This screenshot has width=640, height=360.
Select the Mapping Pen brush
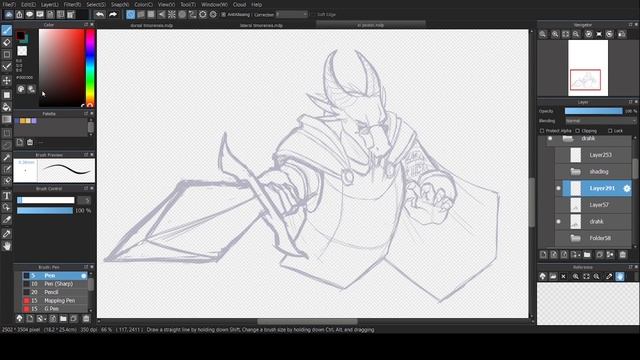click(x=55, y=300)
